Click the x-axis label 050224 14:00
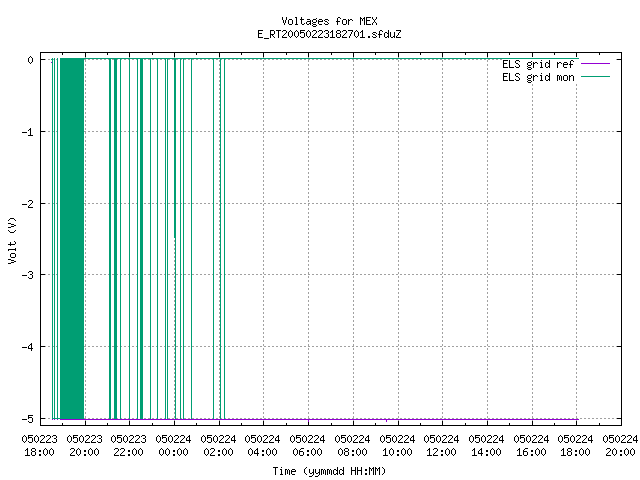640x480 pixels. click(x=486, y=446)
